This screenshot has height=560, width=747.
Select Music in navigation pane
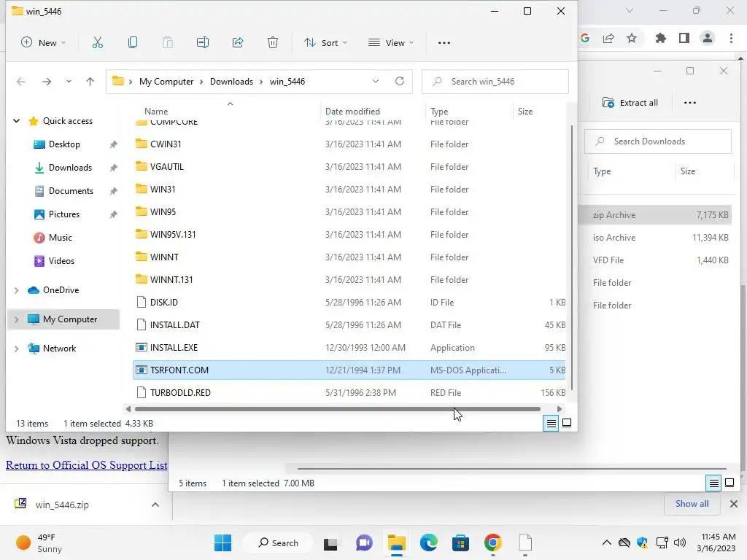point(60,238)
